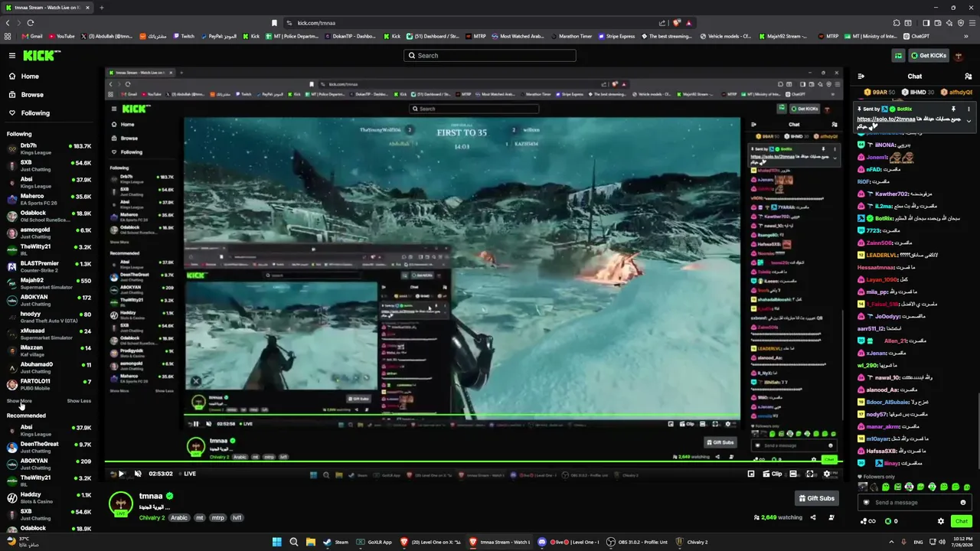Open the emoji picker in chat
This screenshot has width=980, height=551.
pos(963,503)
